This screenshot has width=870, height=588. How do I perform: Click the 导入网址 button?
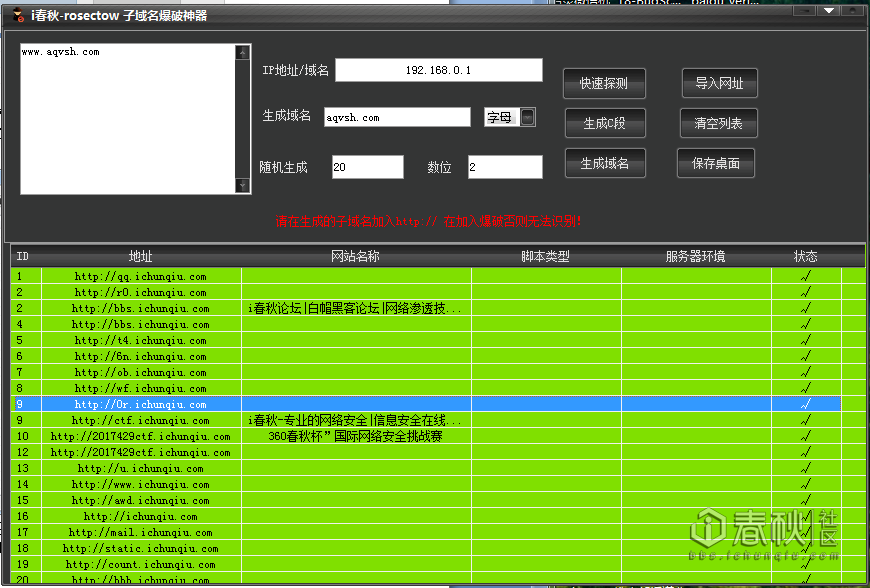[x=719, y=83]
